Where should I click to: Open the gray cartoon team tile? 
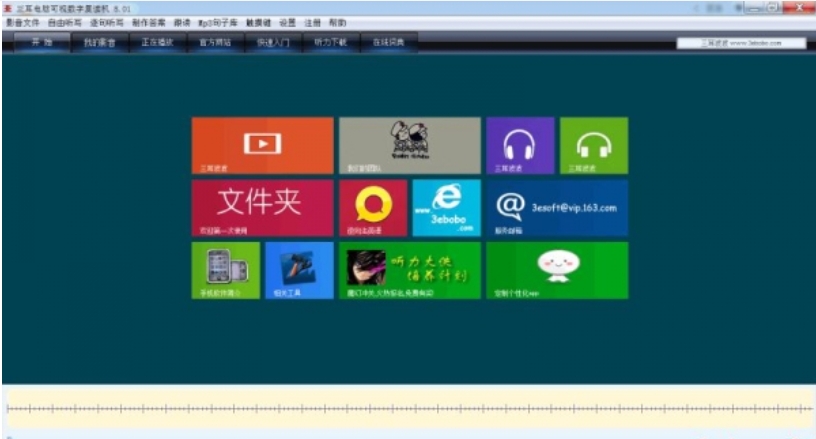click(x=410, y=145)
